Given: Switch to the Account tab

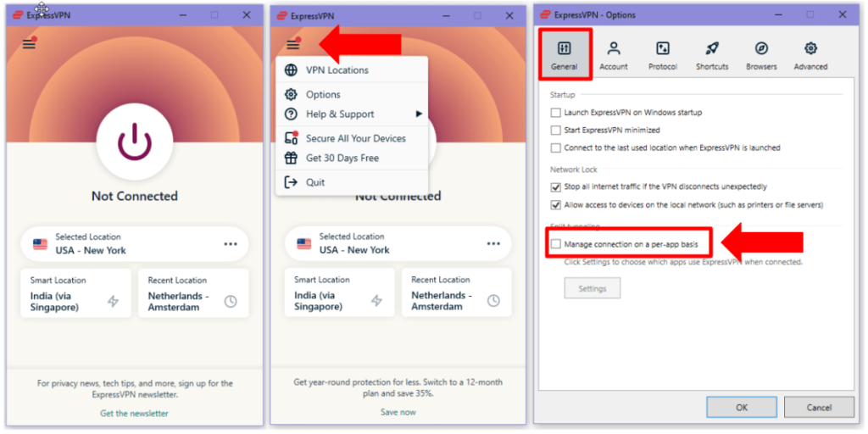Looking at the screenshot, I should click(614, 54).
